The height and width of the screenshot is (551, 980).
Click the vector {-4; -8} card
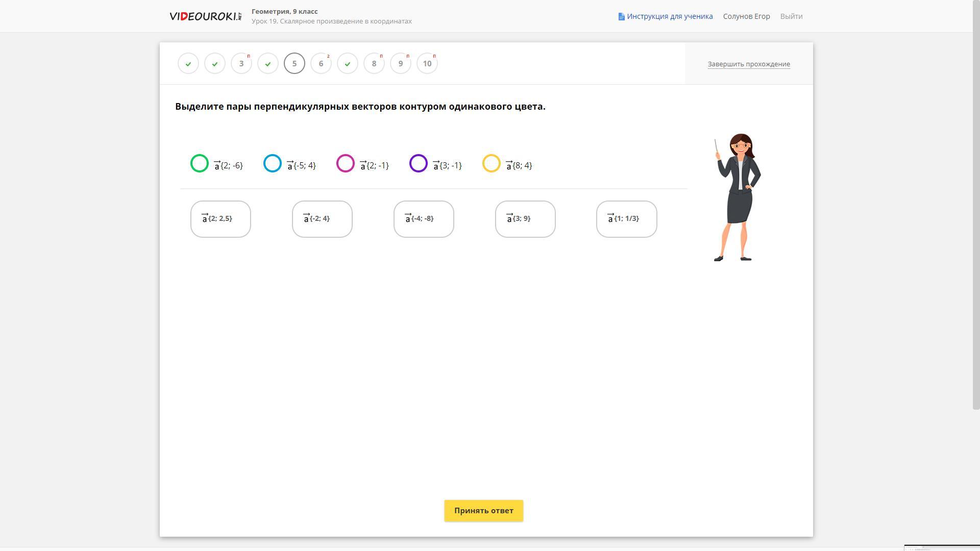[424, 219]
